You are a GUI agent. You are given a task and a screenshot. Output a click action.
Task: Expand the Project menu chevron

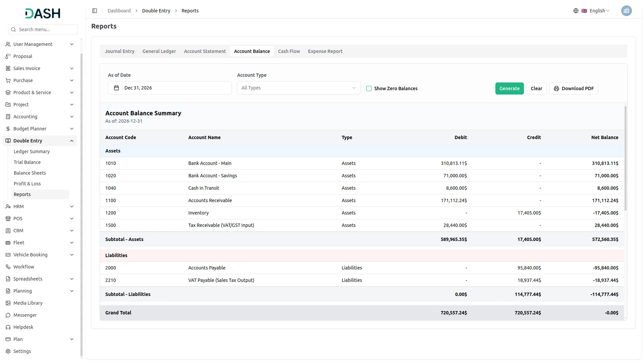(71, 105)
